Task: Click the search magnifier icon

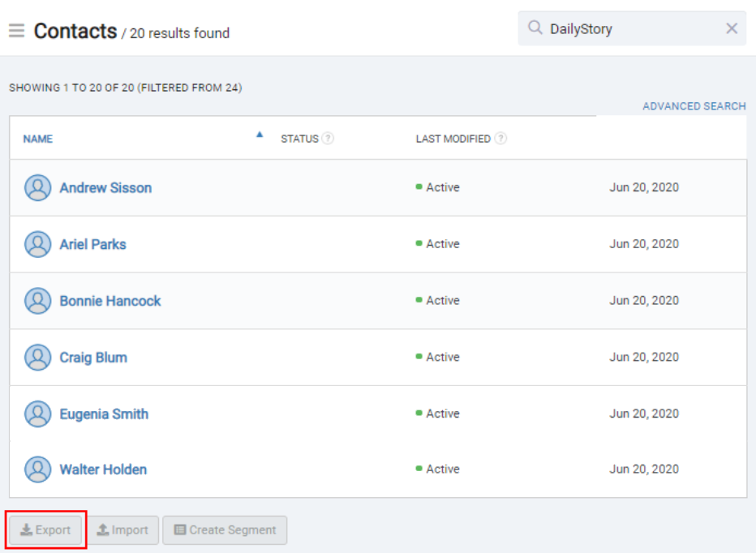Action: click(x=535, y=28)
